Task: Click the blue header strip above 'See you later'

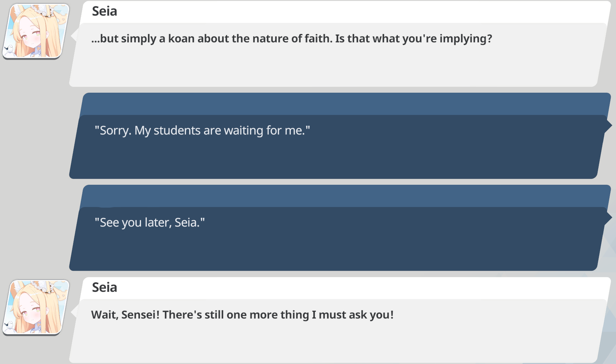Action: (x=346, y=196)
